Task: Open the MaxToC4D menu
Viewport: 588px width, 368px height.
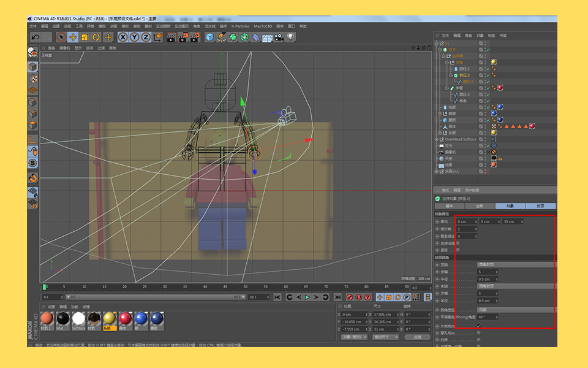Action: (x=263, y=26)
